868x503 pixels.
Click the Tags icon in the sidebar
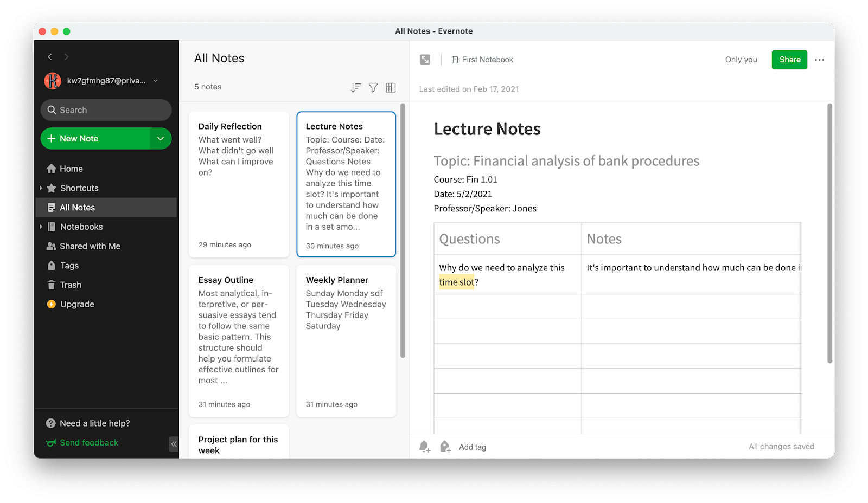click(52, 265)
